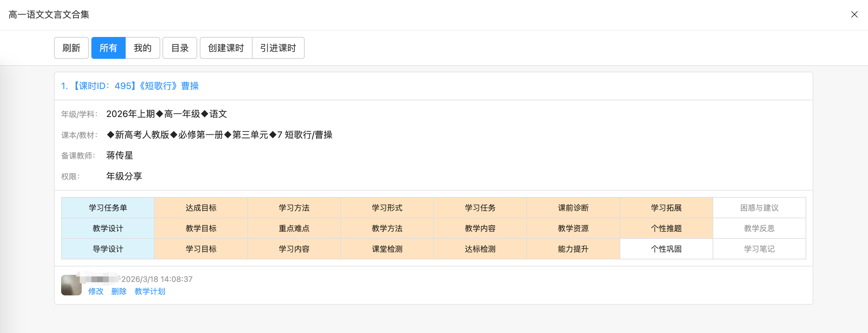The width and height of the screenshot is (868, 333).
Task: Open the 教学反思 cell
Action: (x=759, y=228)
